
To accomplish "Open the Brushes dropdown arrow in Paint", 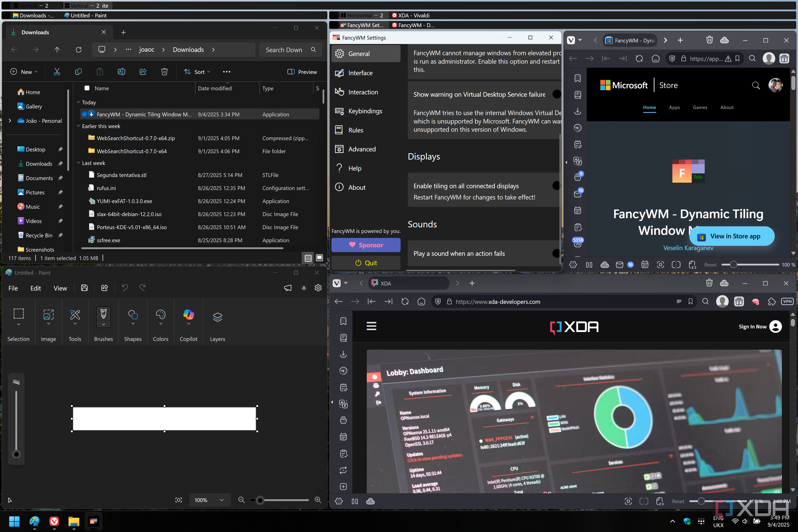I will (104, 324).
